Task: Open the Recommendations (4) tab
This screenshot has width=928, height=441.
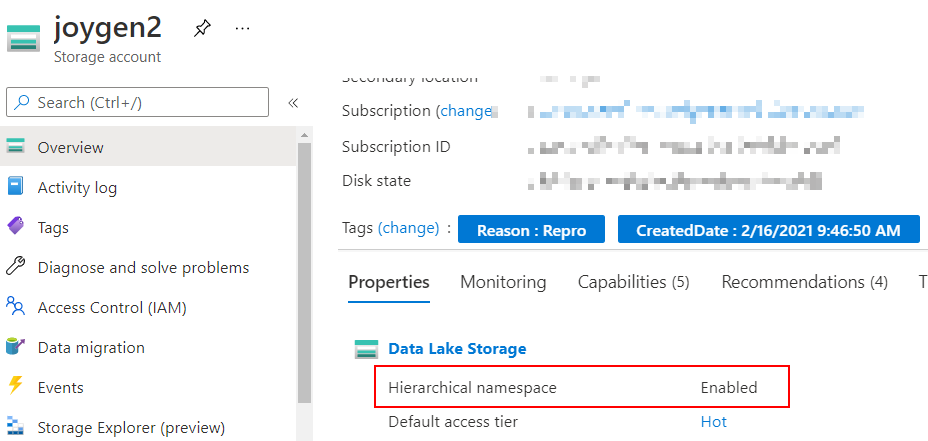Action: click(804, 282)
